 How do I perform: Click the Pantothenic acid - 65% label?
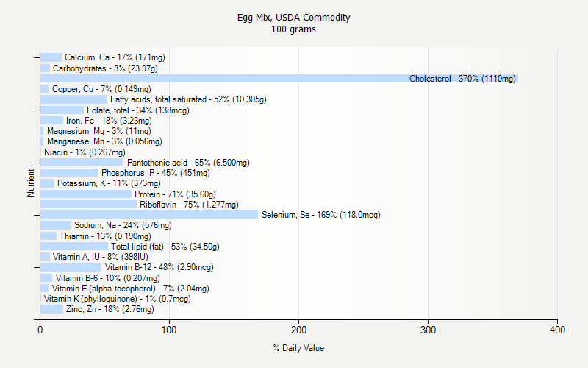tap(188, 163)
